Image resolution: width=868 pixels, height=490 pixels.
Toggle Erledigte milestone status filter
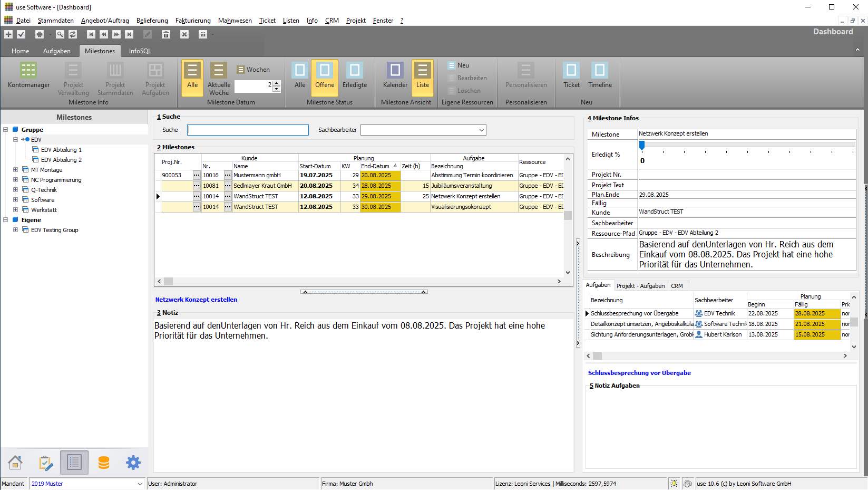(355, 75)
